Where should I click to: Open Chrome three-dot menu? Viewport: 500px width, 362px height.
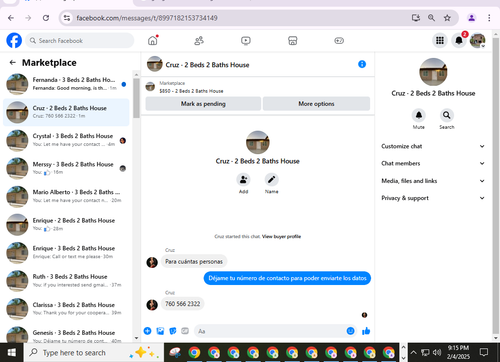pos(489,18)
